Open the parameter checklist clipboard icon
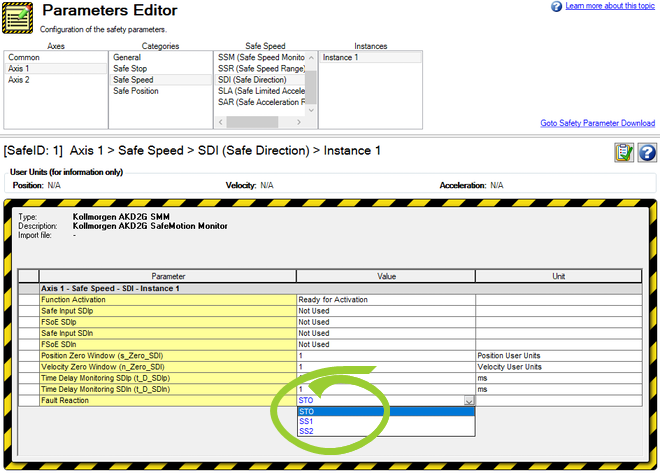The width and height of the screenshot is (660, 473). point(624,152)
